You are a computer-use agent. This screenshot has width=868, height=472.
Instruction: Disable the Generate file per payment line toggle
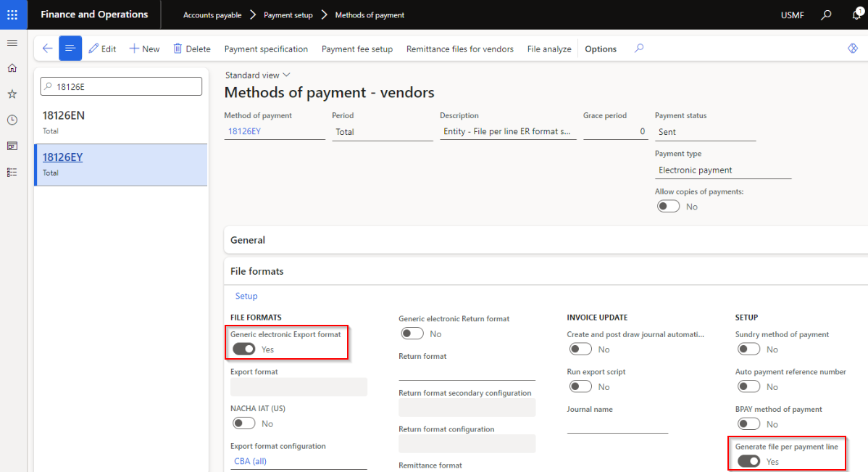click(x=748, y=460)
